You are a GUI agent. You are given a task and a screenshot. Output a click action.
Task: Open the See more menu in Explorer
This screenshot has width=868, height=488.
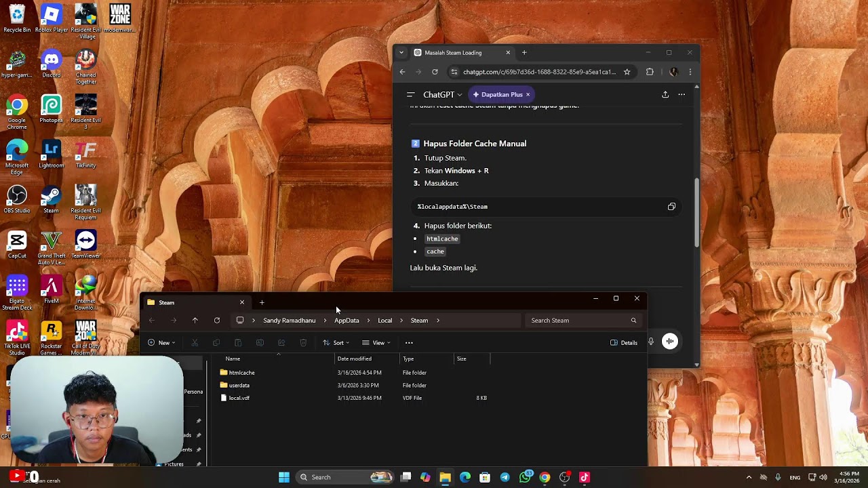409,343
